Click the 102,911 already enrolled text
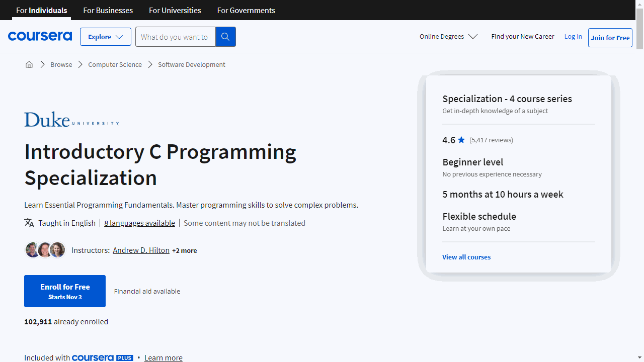644x362 pixels. point(66,321)
